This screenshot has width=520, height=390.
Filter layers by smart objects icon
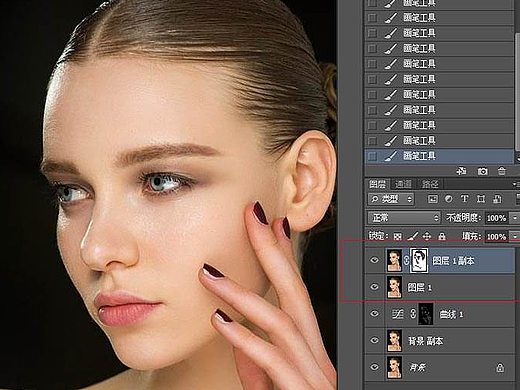[x=497, y=199]
